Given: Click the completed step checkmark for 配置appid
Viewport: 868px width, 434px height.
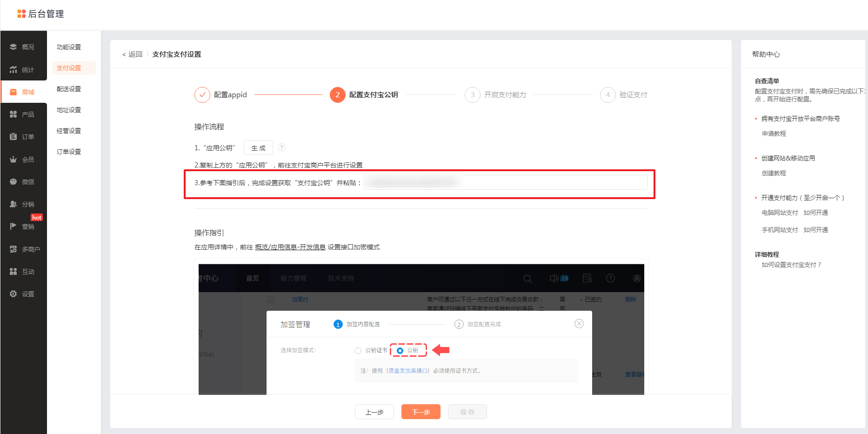Looking at the screenshot, I should coord(202,94).
